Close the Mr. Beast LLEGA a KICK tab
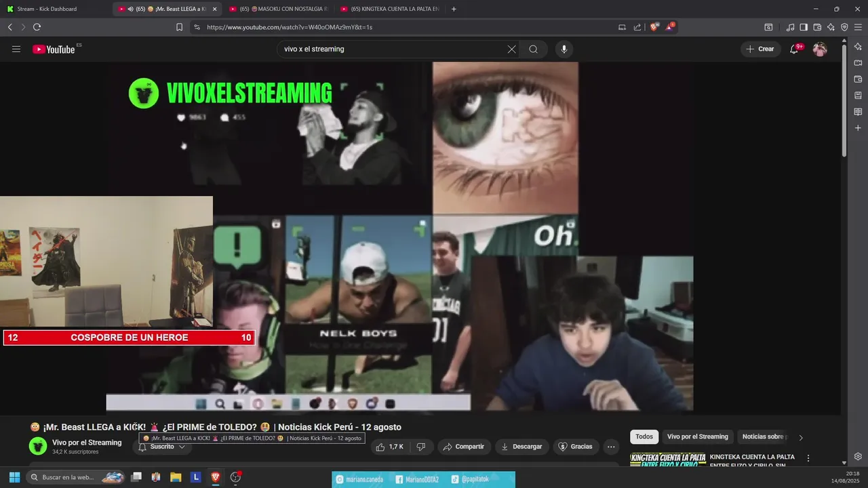 tap(215, 9)
